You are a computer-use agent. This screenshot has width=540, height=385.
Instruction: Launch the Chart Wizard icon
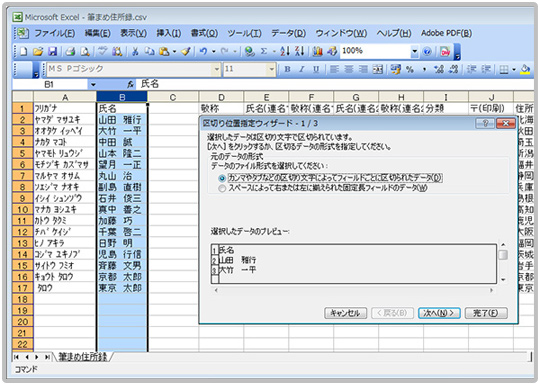click(317, 52)
